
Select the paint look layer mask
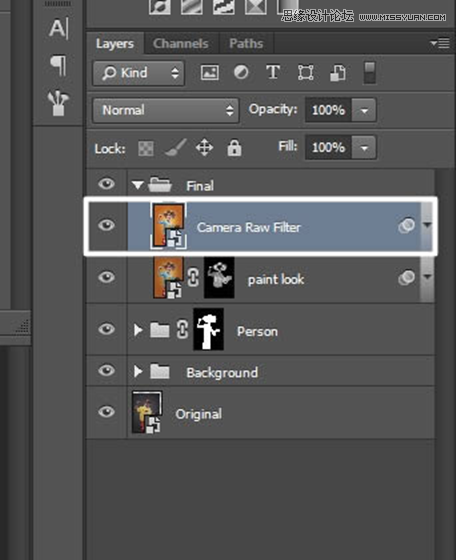219,278
